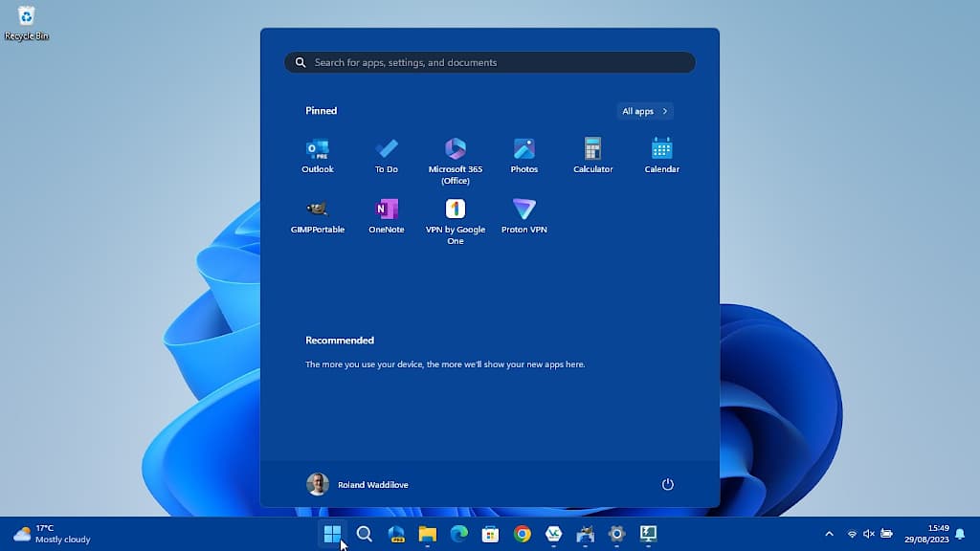
Task: Open the All apps list
Action: point(644,111)
